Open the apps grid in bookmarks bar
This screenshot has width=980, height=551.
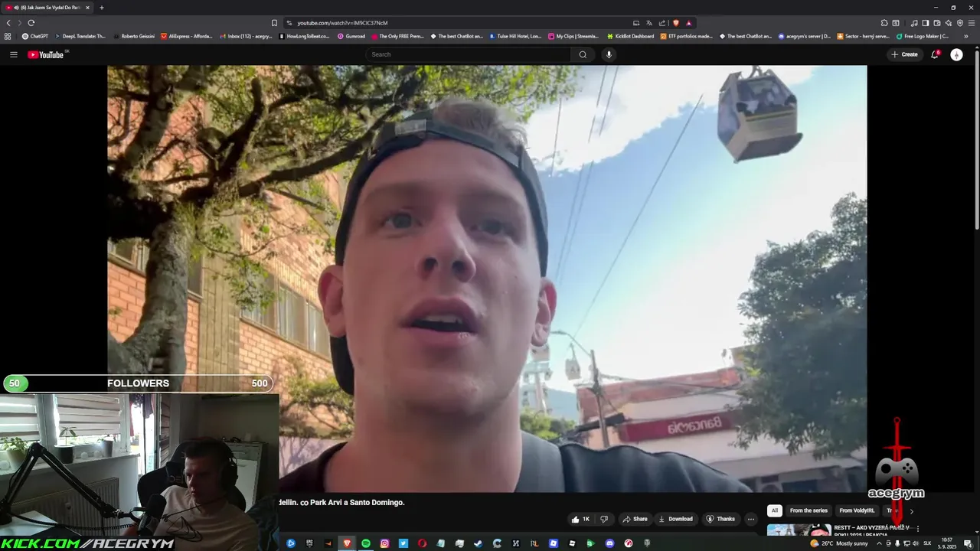(x=8, y=36)
